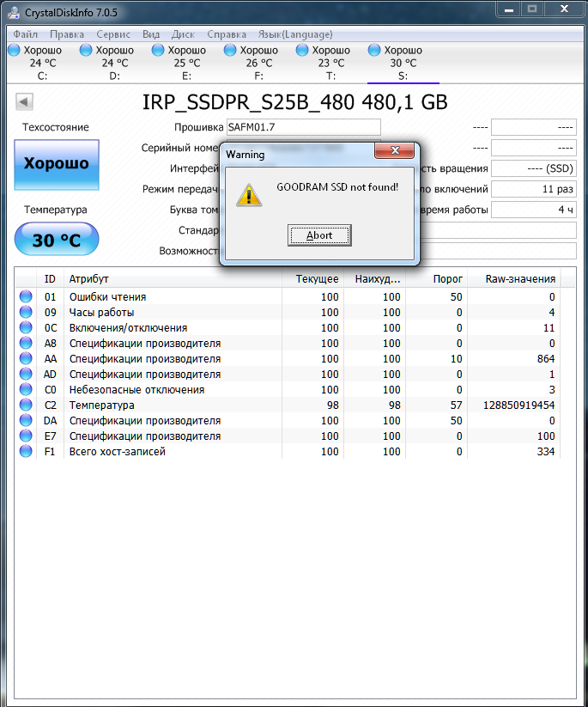Click the ID column header
The width and height of the screenshot is (588, 707).
[50, 279]
